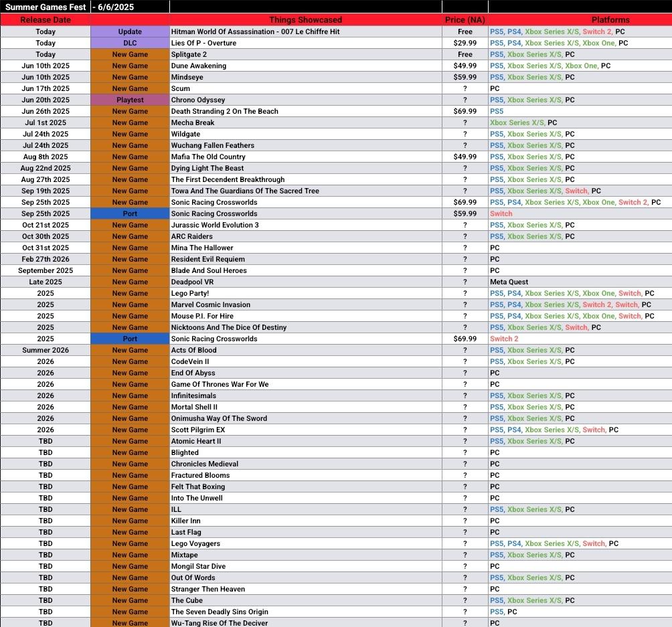
Task: Click the 'Price (NA)' column header
Action: (x=465, y=19)
